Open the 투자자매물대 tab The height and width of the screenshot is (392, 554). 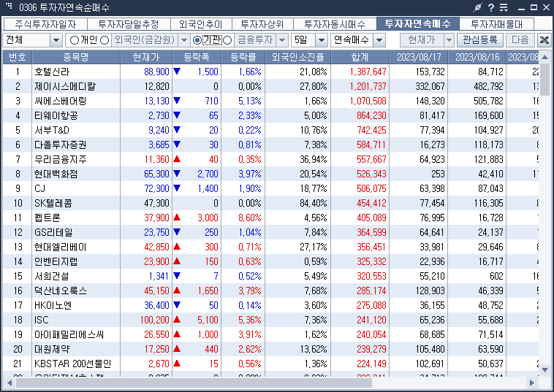(x=496, y=24)
